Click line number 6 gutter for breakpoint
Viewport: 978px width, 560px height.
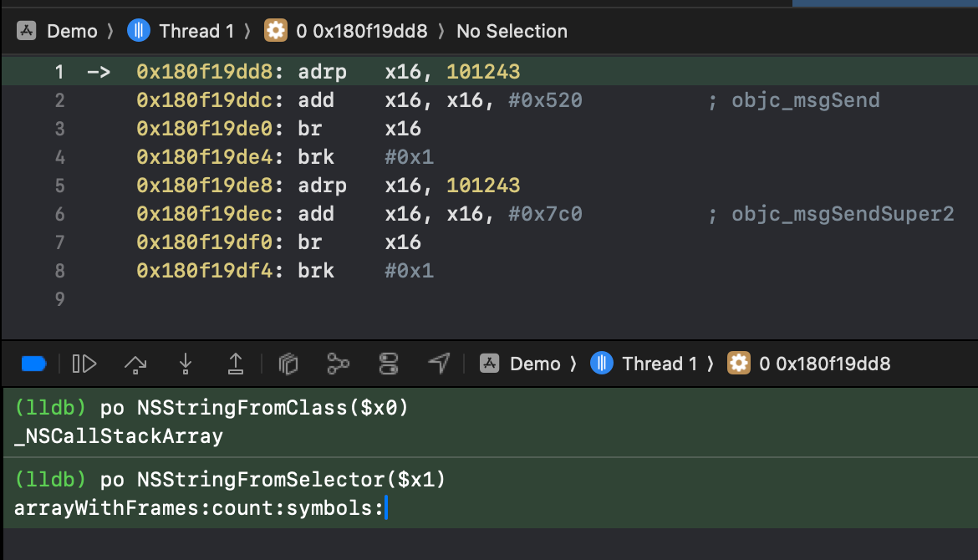(60, 214)
